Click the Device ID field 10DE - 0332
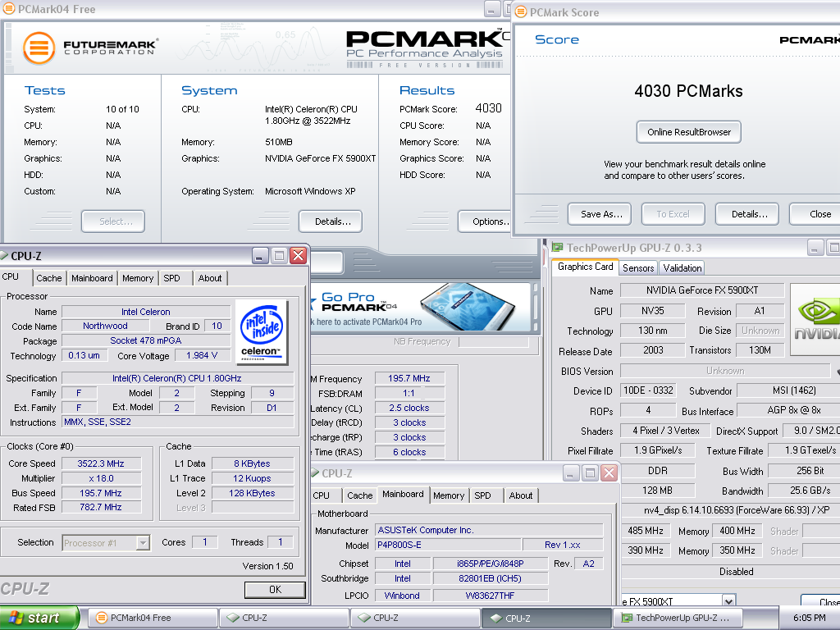The image size is (840, 630). (648, 390)
